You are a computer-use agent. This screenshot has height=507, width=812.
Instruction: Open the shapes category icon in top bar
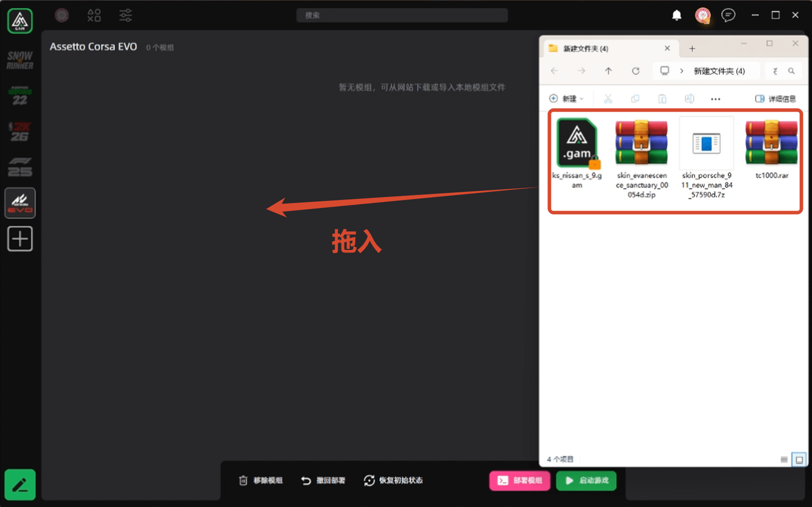94,15
